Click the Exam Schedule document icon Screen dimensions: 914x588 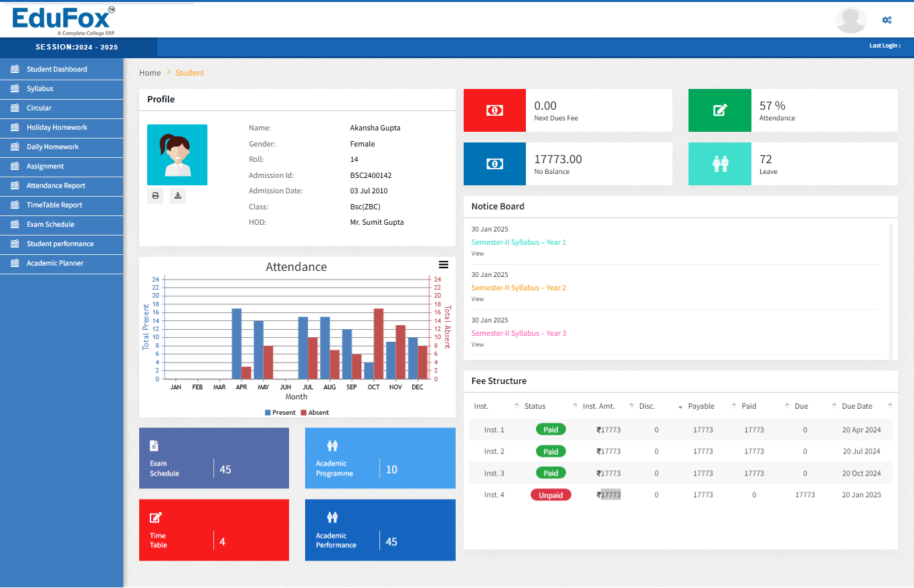coord(154,446)
